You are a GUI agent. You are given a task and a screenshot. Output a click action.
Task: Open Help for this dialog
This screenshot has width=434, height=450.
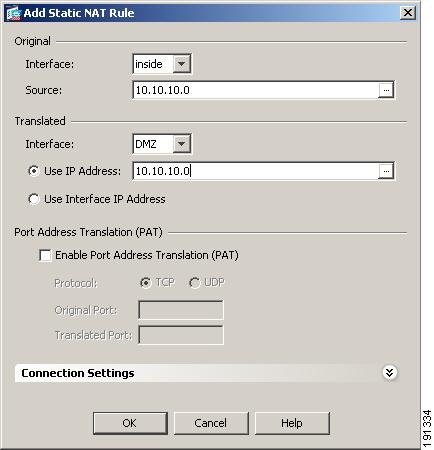[x=292, y=423]
